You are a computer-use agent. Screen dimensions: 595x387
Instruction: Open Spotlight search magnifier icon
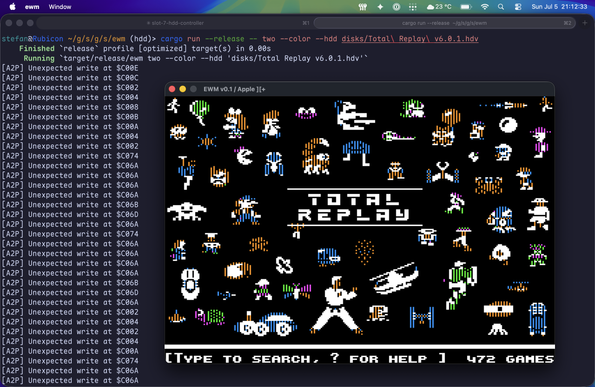(501, 7)
